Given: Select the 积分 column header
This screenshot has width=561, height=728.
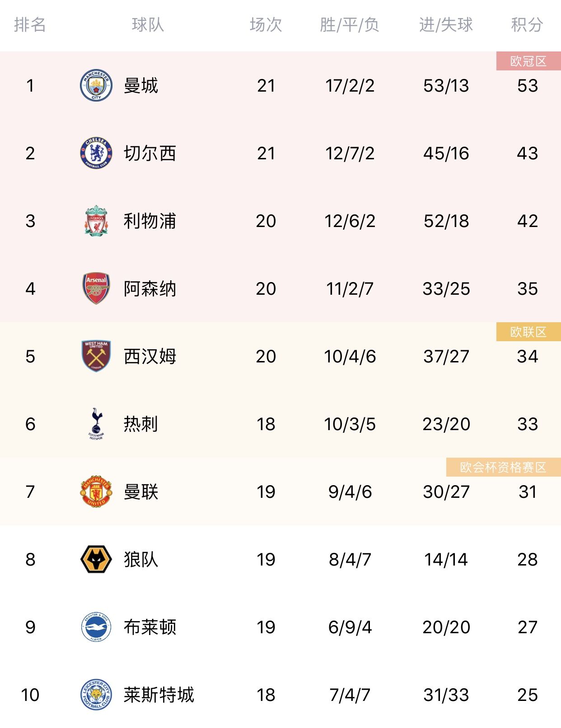Looking at the screenshot, I should pyautogui.click(x=527, y=25).
